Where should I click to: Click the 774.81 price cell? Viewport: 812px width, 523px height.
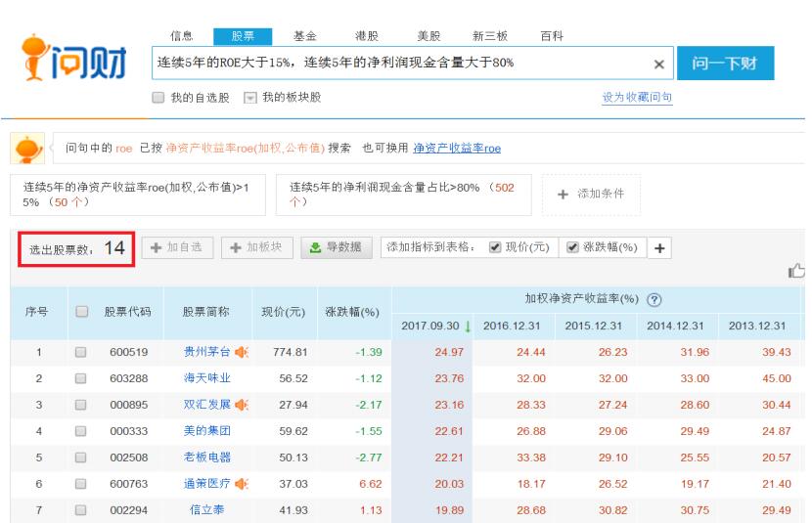point(290,352)
